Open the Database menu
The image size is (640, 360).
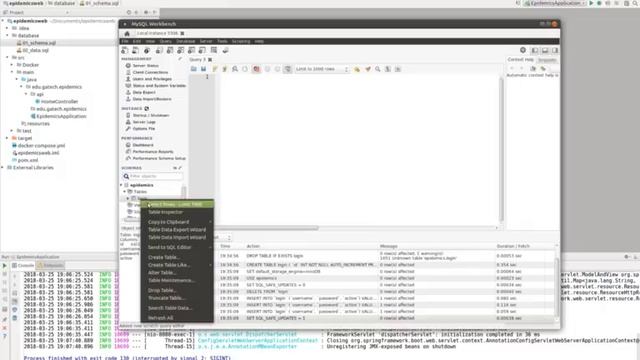tap(186, 41)
